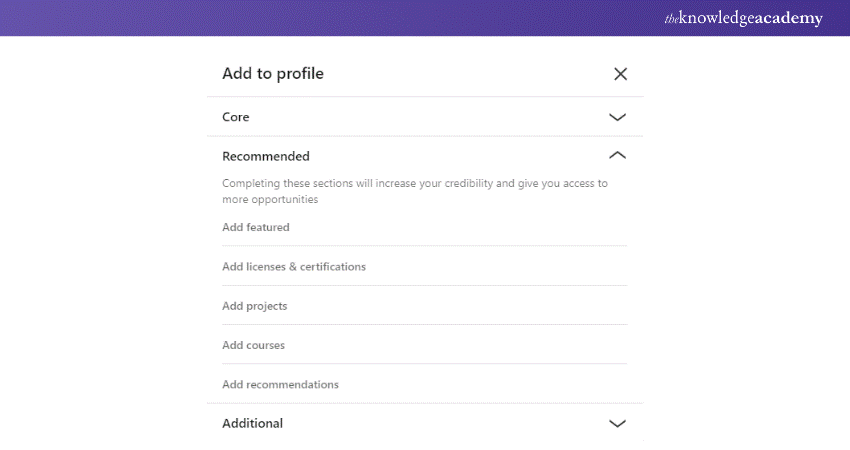Collapse the Recommended section chevron
850x450 pixels.
pos(617,156)
